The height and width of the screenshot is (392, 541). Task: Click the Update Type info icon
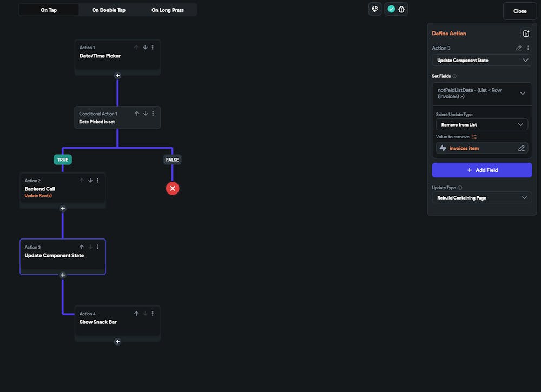[460, 188]
